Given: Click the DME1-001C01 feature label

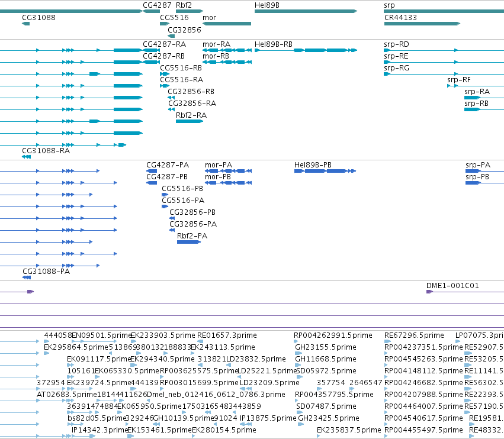Looking at the screenshot, I should pyautogui.click(x=452, y=286).
